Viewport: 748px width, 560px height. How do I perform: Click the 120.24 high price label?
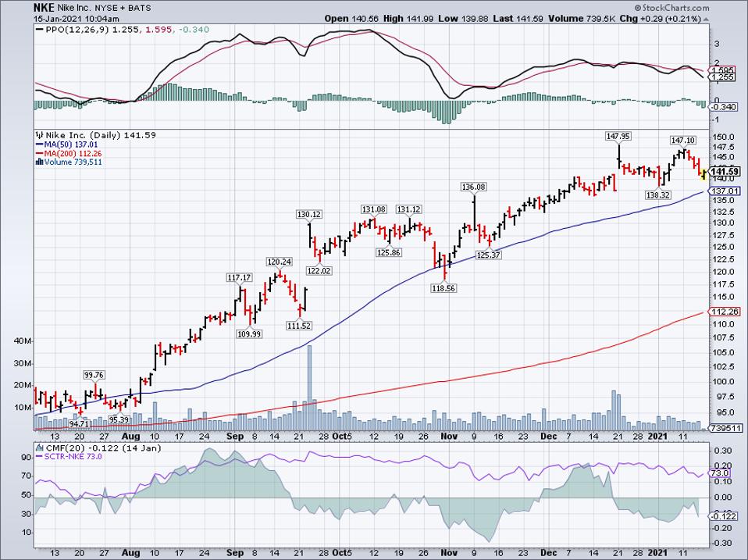click(x=279, y=262)
